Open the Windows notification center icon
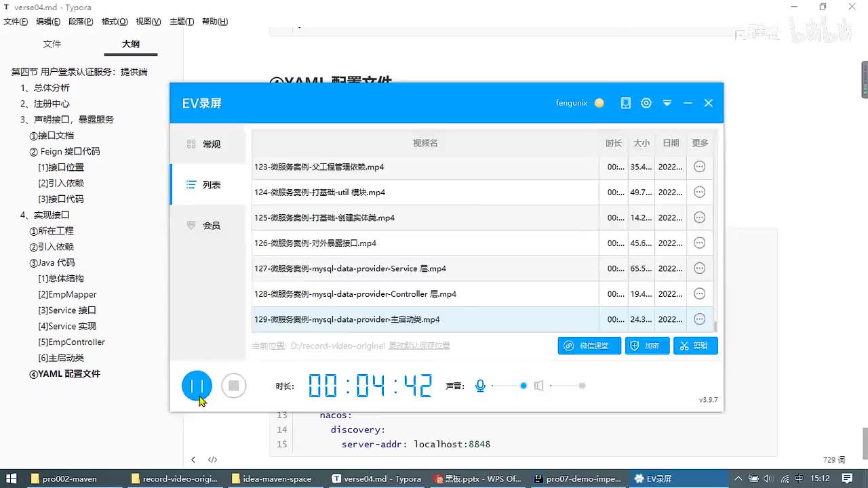This screenshot has height=488, width=868. (848, 479)
